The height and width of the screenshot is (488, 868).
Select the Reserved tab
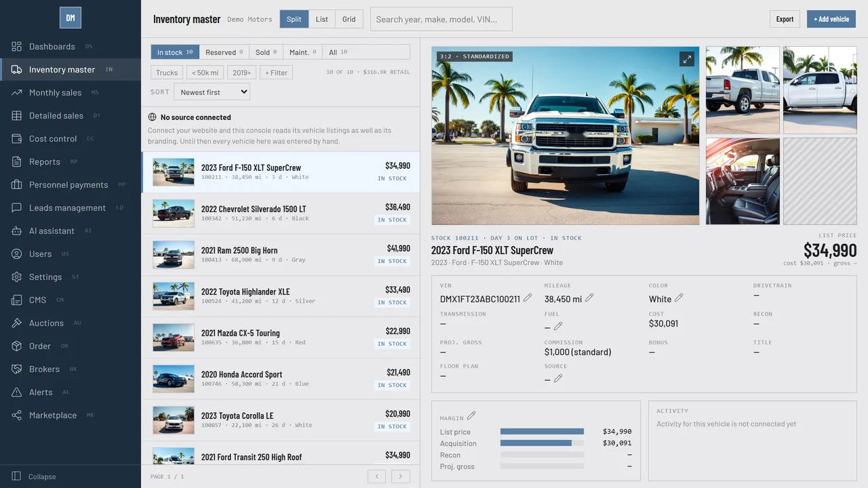224,52
